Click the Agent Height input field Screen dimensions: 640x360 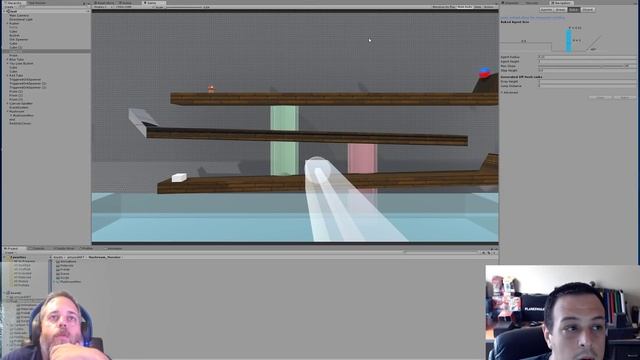(x=587, y=61)
